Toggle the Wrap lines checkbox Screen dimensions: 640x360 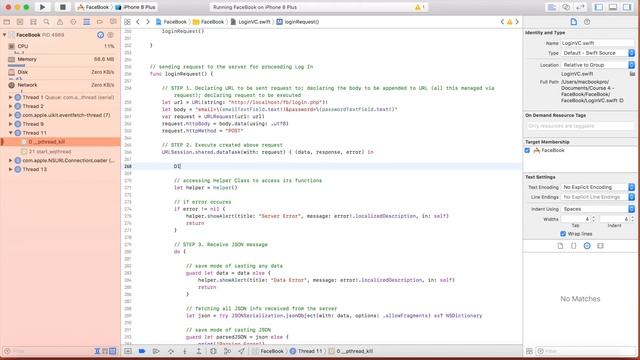(563, 234)
